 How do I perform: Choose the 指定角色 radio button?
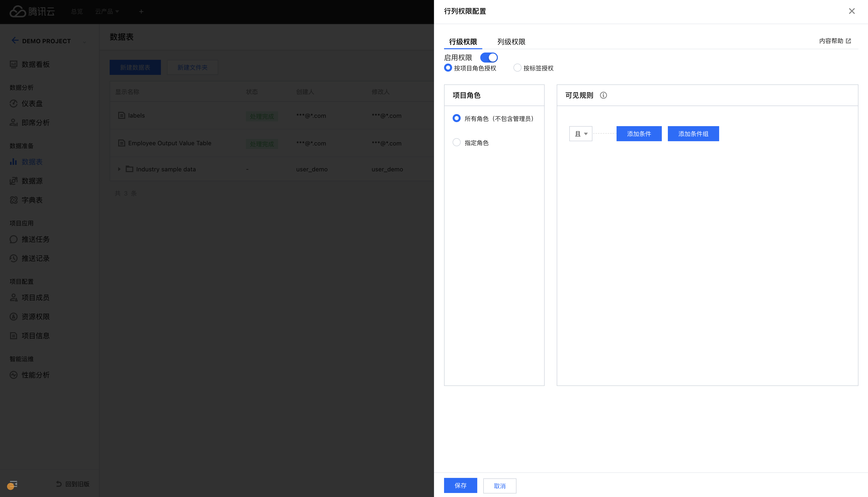[456, 142]
